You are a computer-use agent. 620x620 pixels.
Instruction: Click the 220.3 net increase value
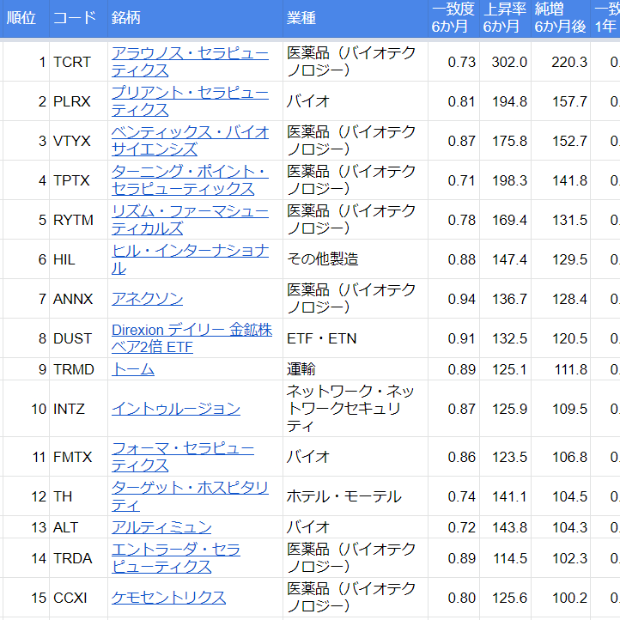click(x=569, y=62)
